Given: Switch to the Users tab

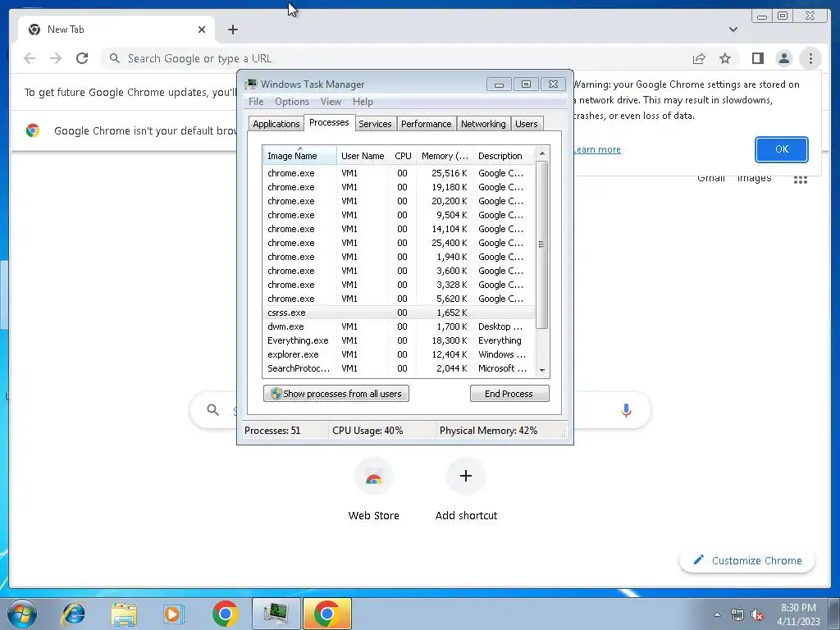Looking at the screenshot, I should pos(526,124).
